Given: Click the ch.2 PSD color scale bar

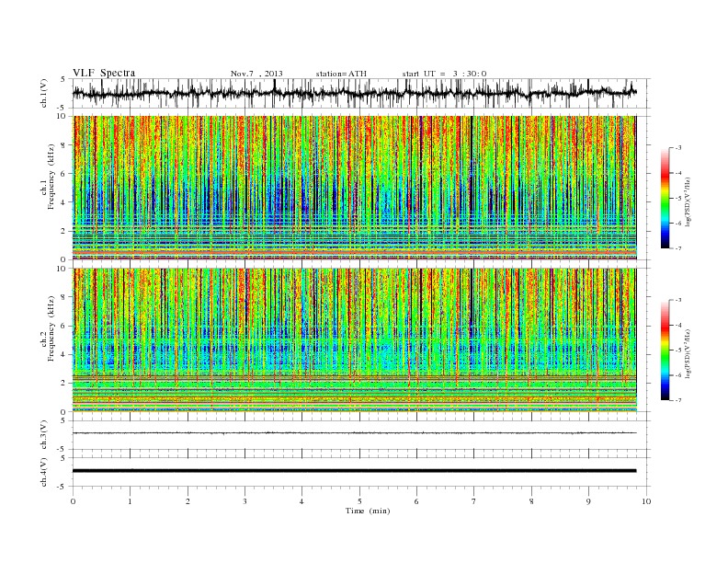Looking at the screenshot, I should coord(665,350).
